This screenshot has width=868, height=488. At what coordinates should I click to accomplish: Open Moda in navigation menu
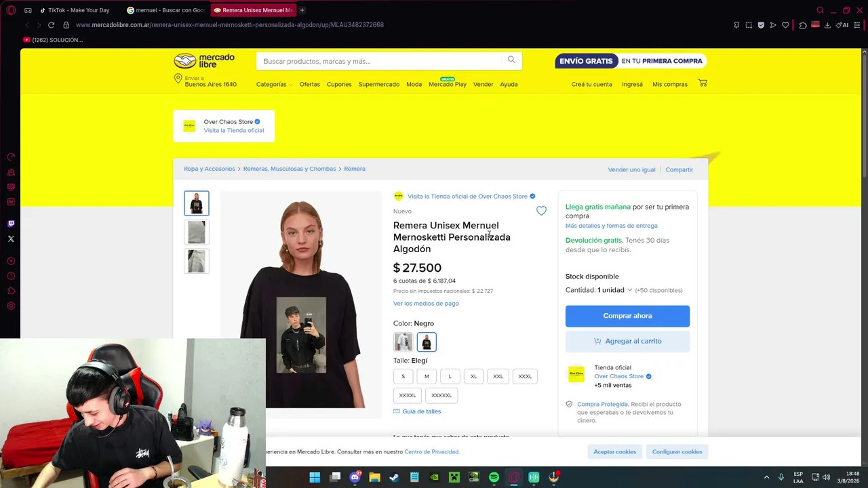(x=414, y=84)
